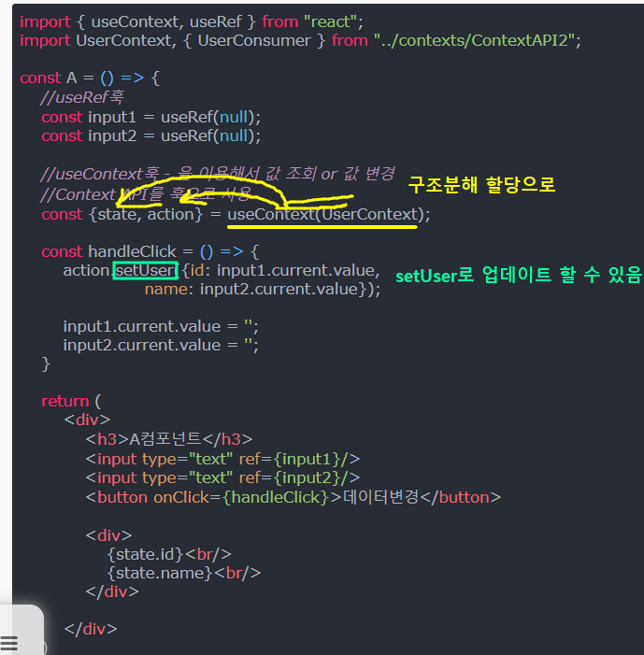644x655 pixels.
Task: Click the '{state.id}<br/>' line
Action: click(169, 555)
